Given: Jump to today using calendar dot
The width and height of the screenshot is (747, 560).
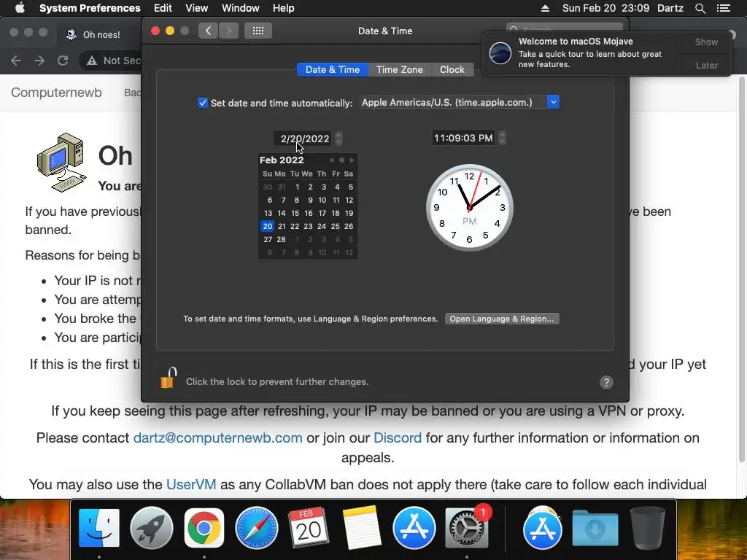Looking at the screenshot, I should 341,160.
